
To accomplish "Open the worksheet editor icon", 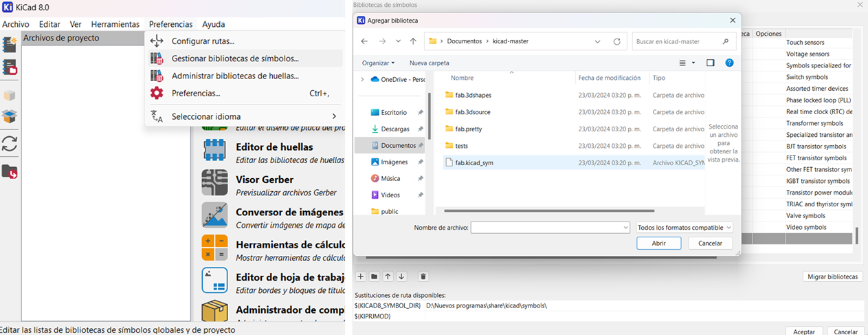I will pyautogui.click(x=214, y=281).
